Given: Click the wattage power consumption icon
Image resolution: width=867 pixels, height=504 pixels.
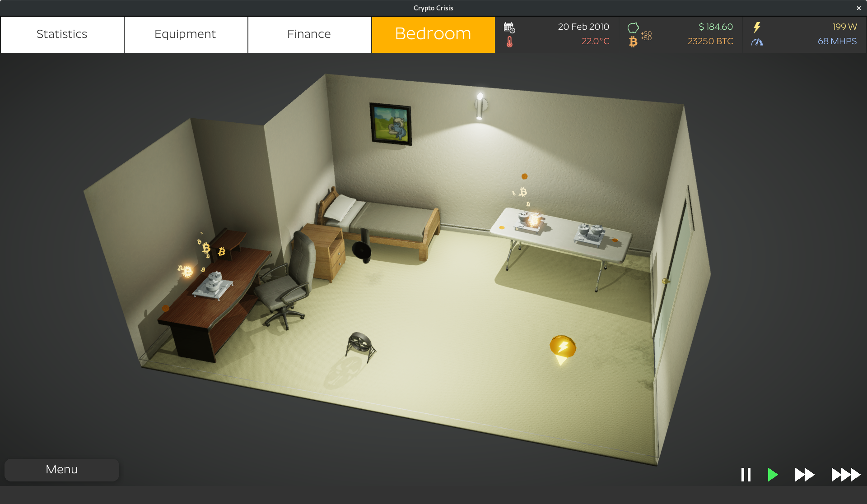Looking at the screenshot, I should pyautogui.click(x=757, y=27).
